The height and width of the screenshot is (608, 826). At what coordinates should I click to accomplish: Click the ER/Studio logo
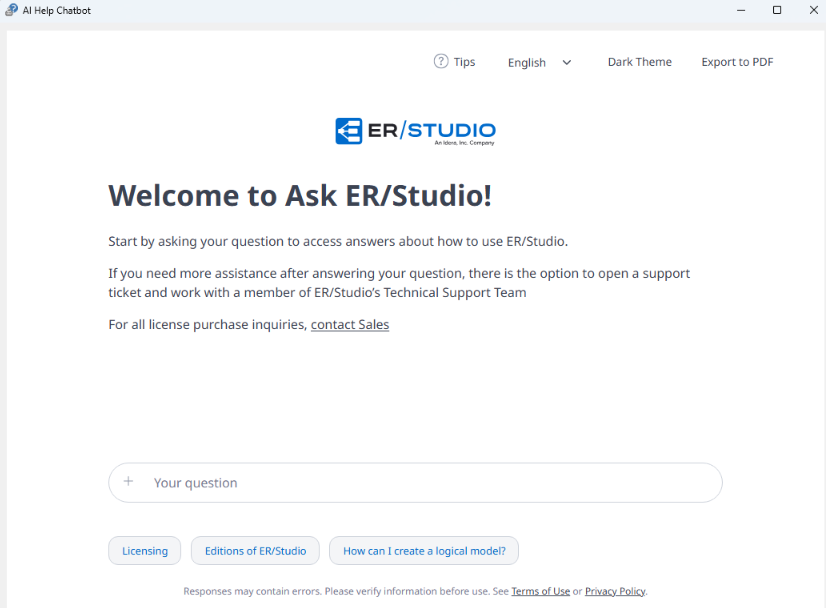pyautogui.click(x=415, y=131)
